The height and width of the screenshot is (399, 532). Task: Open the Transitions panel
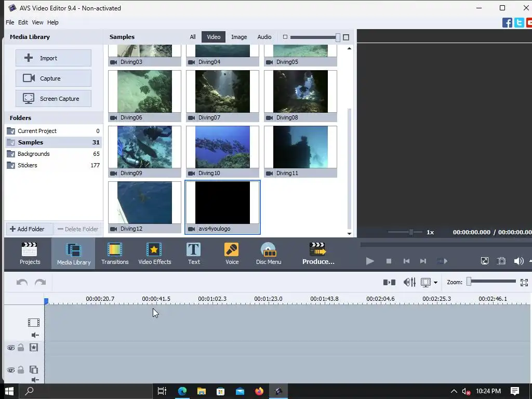(x=115, y=254)
